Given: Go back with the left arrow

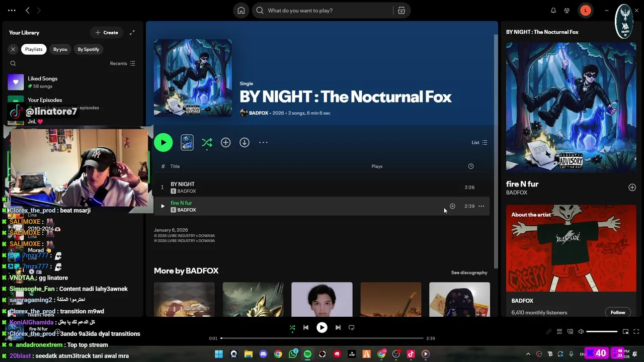Looking at the screenshot, I should point(28,10).
